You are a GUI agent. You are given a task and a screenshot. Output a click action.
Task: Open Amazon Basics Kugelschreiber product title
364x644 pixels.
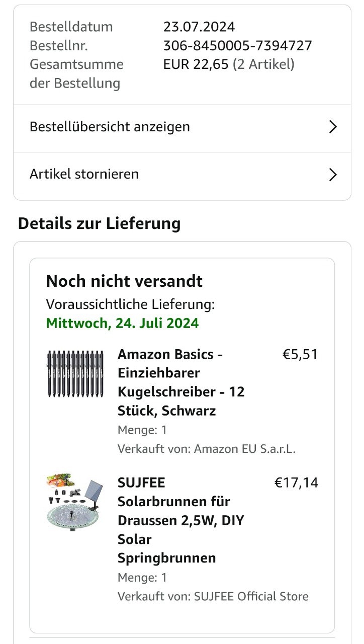(181, 382)
